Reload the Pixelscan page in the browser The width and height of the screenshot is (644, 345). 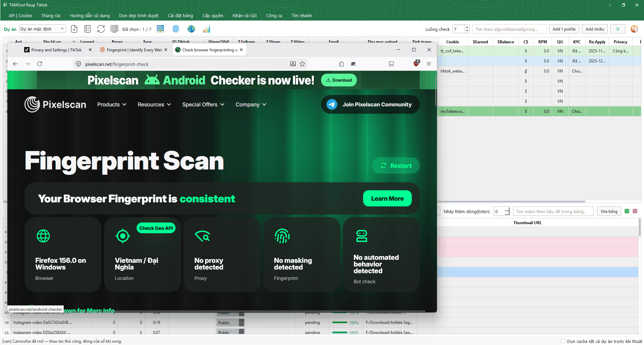(x=40, y=64)
